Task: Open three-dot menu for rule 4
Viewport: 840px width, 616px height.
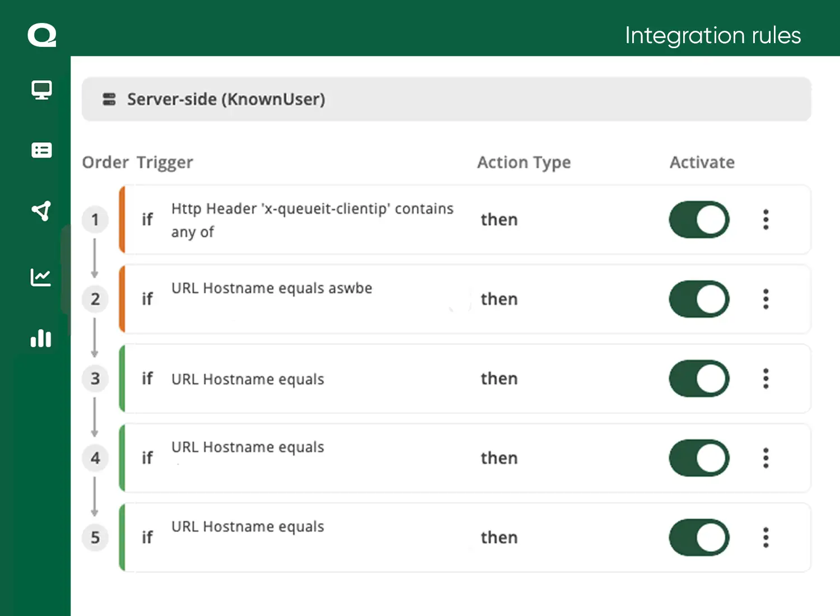Action: pyautogui.click(x=766, y=458)
